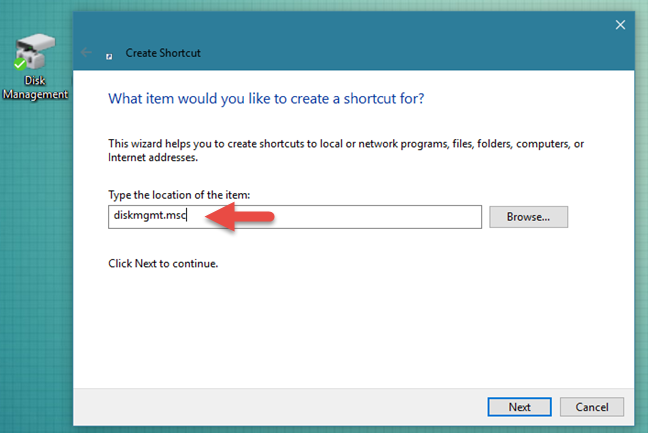Click the 'Click Next to continue.' text

point(163,264)
